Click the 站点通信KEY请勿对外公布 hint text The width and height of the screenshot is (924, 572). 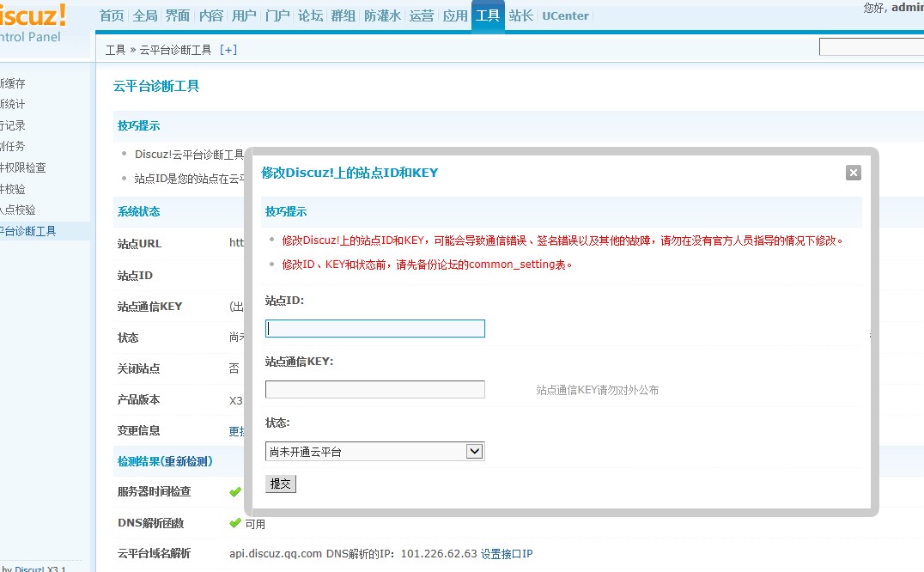click(598, 390)
